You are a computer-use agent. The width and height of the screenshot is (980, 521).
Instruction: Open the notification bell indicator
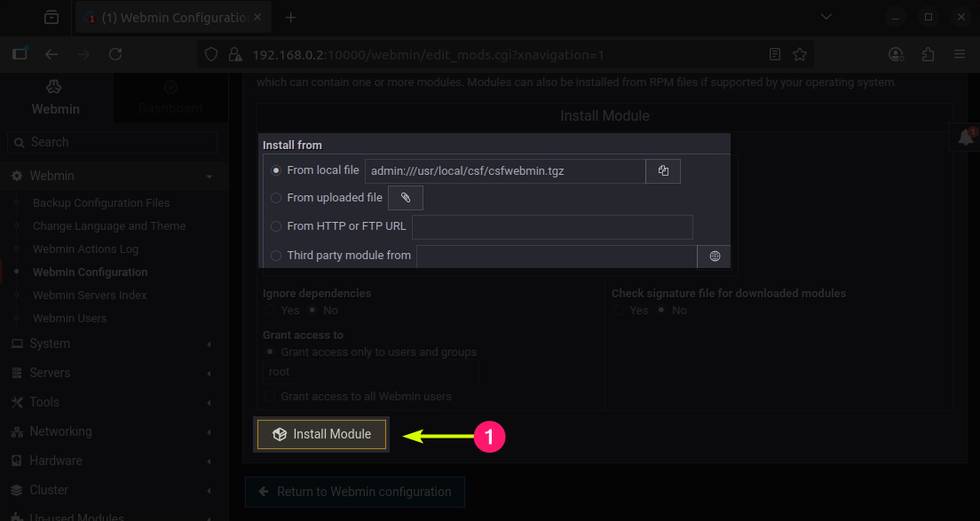click(966, 137)
